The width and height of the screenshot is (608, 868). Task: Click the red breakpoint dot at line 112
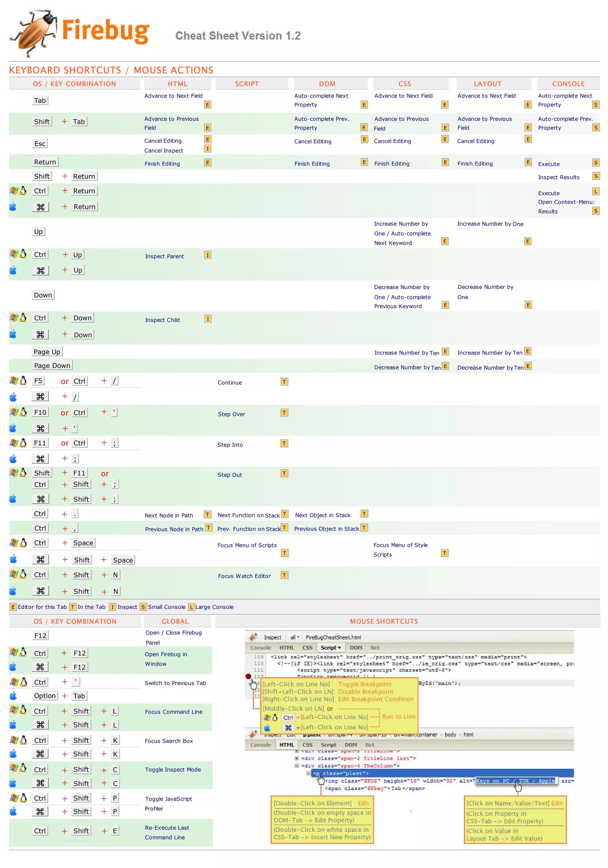(248, 676)
